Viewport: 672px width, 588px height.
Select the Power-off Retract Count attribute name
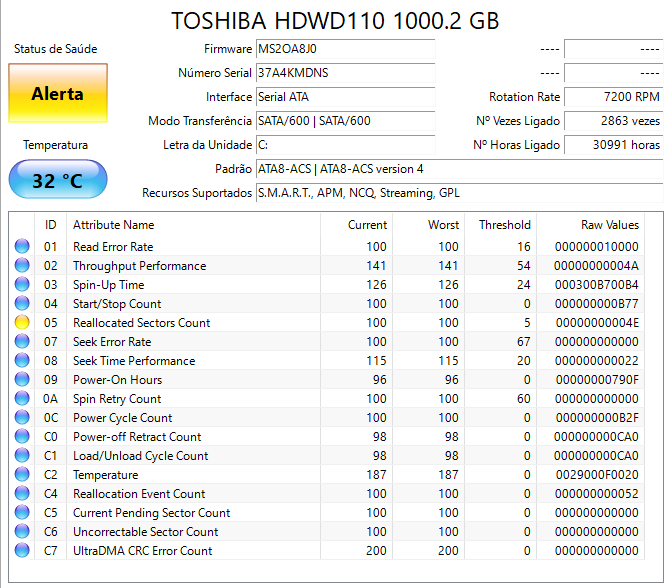(137, 437)
